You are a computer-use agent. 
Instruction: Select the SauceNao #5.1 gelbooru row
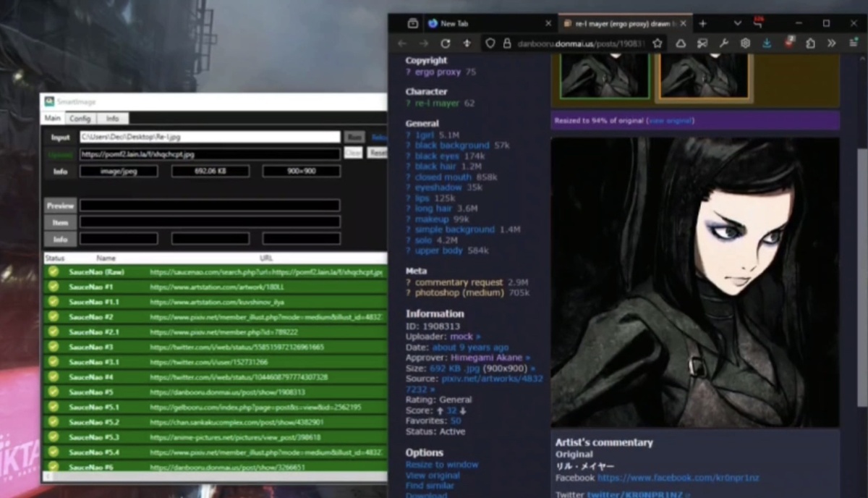pos(215,407)
